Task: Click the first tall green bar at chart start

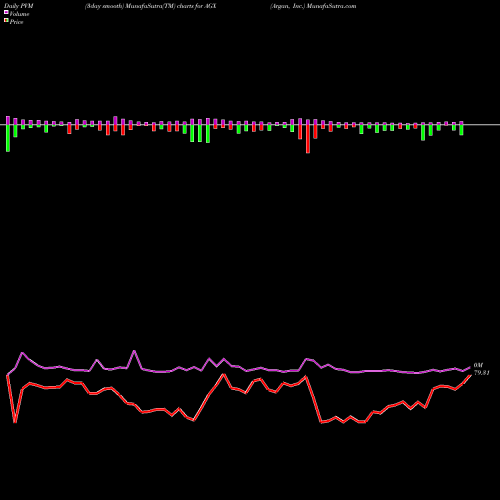Action: pos(8,138)
